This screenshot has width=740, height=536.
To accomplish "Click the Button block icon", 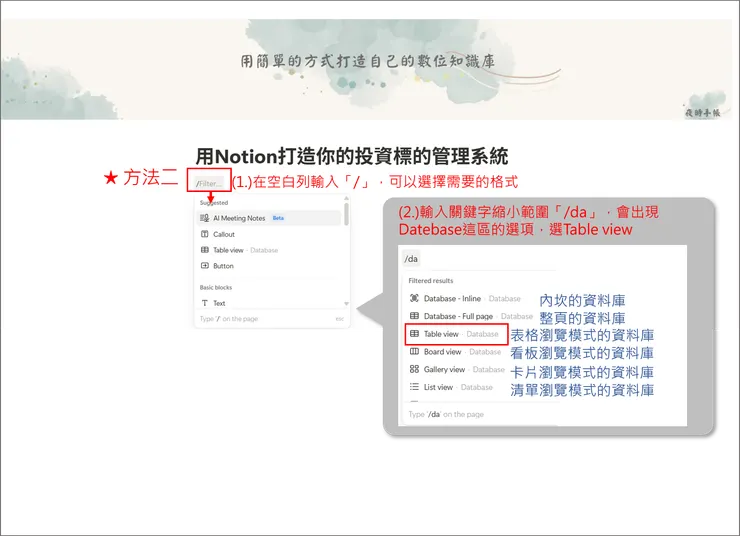I will pyautogui.click(x=204, y=266).
